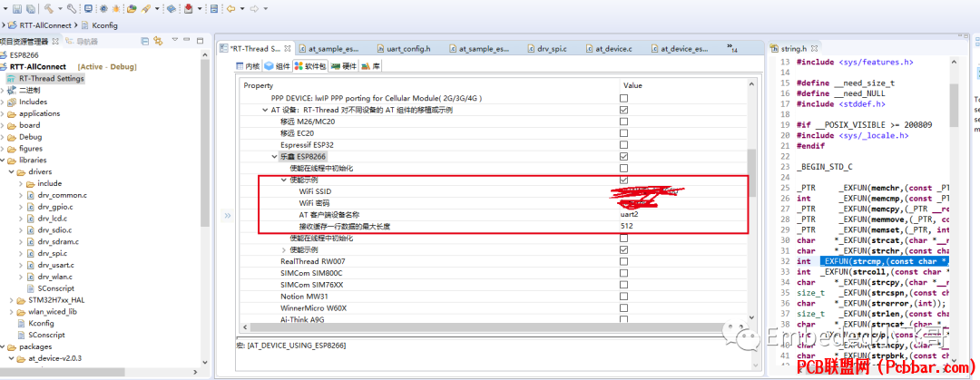
Task: Enable the SIMCom SIM800C checkbox
Action: point(623,273)
